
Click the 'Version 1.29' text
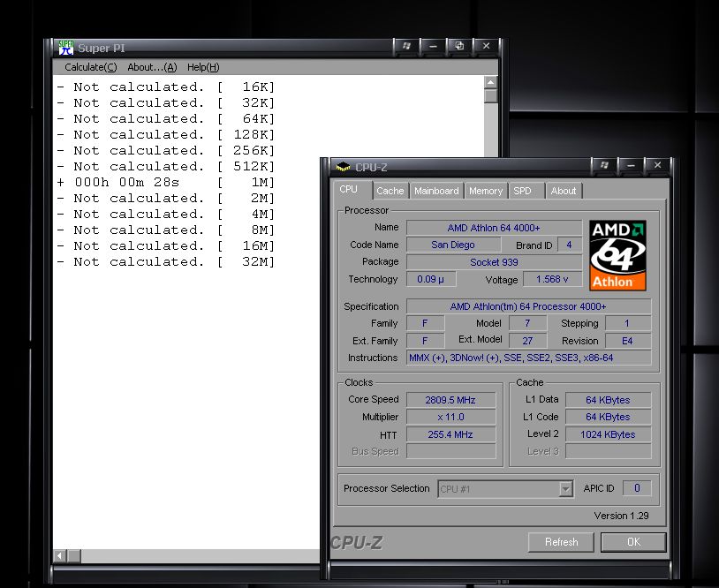pos(621,516)
